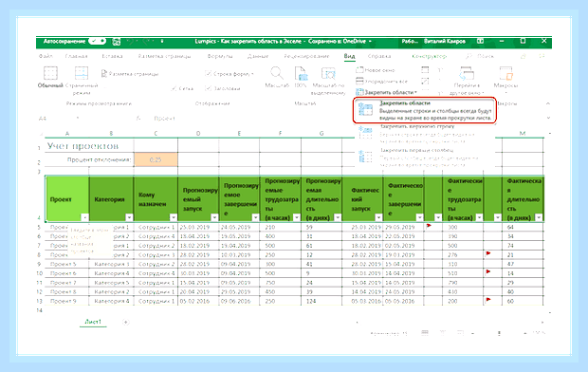
Task: Click the red flag in row 10
Action: pos(488,271)
